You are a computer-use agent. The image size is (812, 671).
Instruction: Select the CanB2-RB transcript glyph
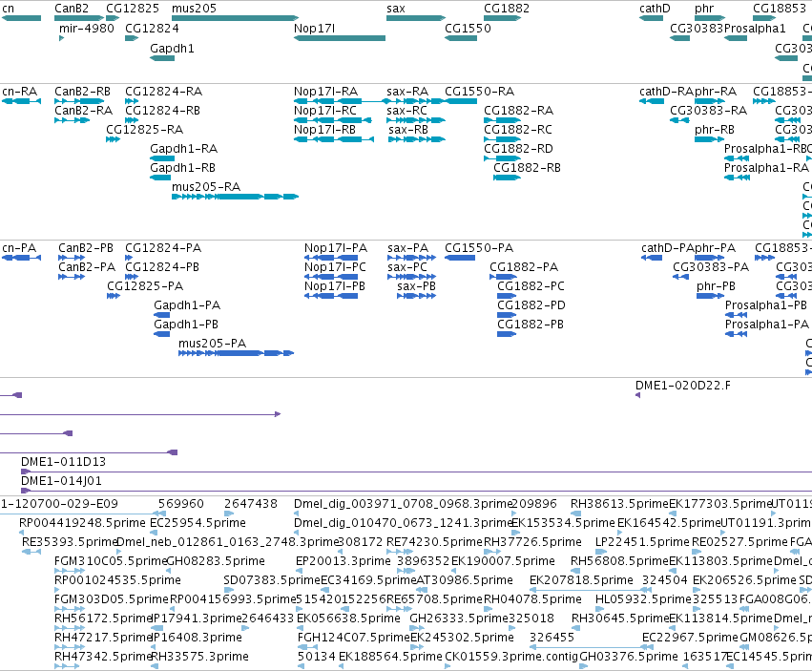79,101
